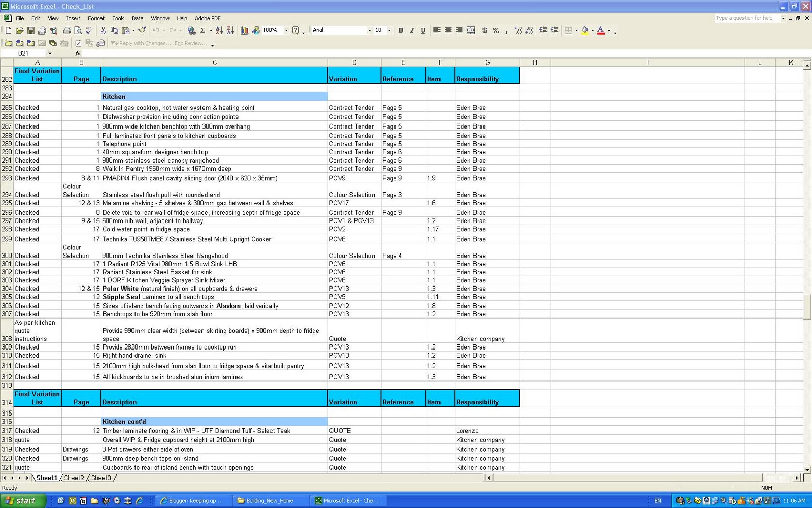Select row 293 header
Image resolution: width=812 pixels, height=508 pixels.
pos(7,178)
